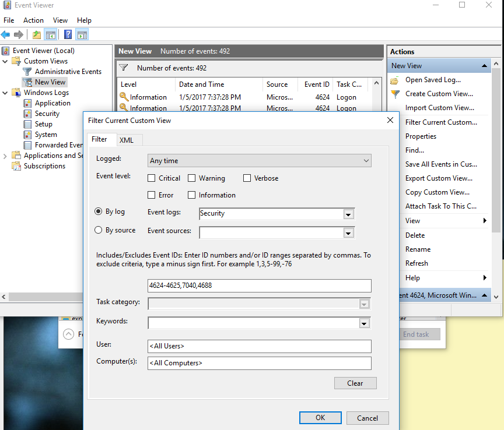Expand the Event logs dropdown arrow
Screen dimensions: 504x430
348,214
